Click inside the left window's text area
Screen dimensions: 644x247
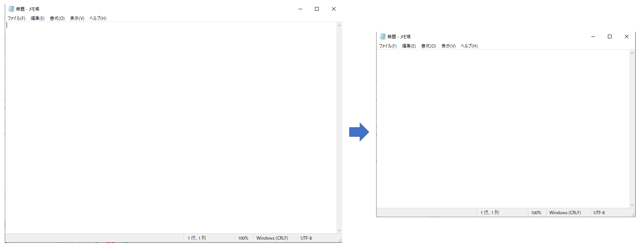[x=169, y=125]
